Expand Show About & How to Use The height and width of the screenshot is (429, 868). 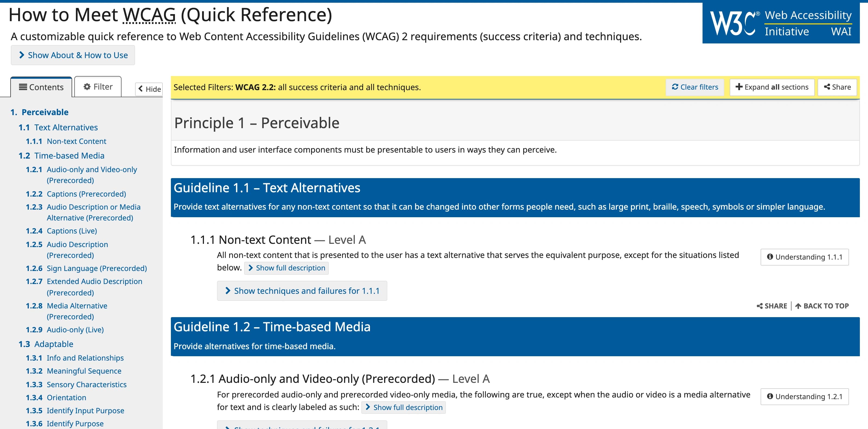coord(73,55)
